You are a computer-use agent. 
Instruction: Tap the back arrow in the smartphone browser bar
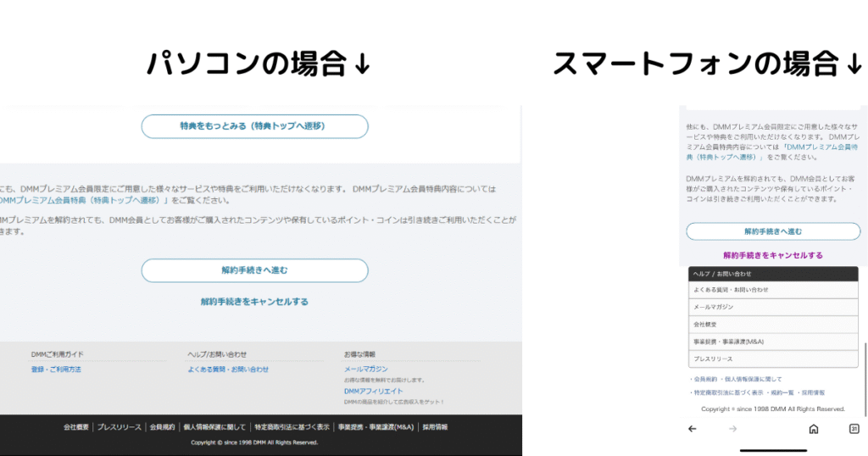(x=692, y=429)
